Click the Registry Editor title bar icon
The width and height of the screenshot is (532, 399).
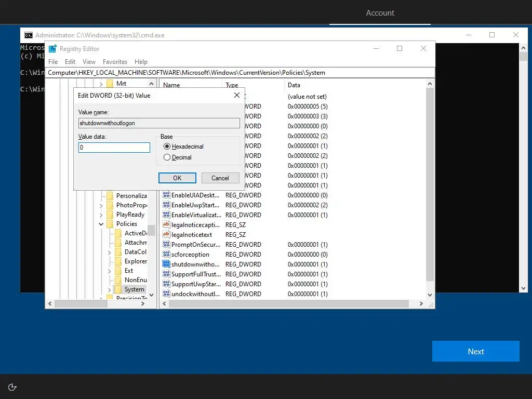(x=52, y=49)
